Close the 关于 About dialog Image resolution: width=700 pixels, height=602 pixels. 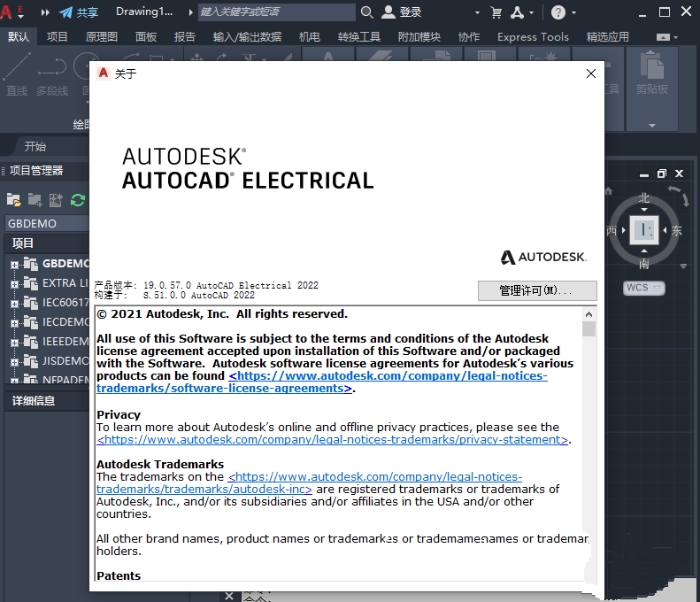590,73
